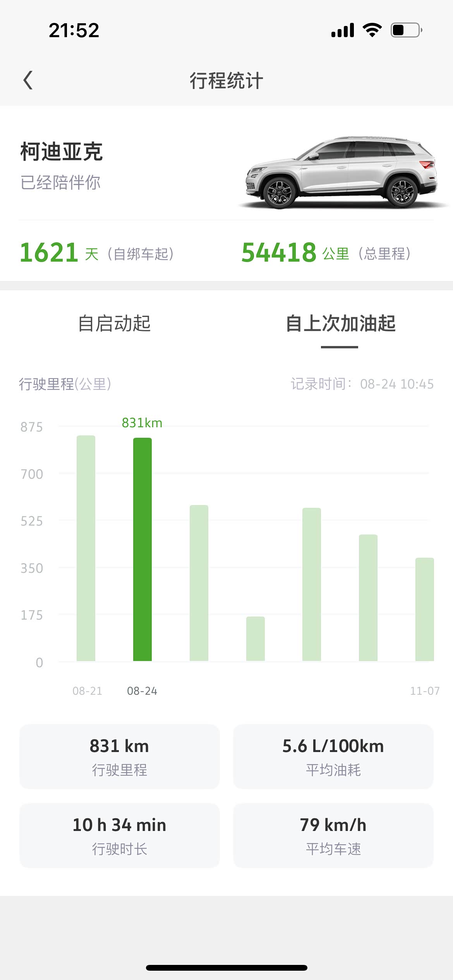This screenshot has height=980, width=453.
Task: Tap the back arrow
Action: 28,80
